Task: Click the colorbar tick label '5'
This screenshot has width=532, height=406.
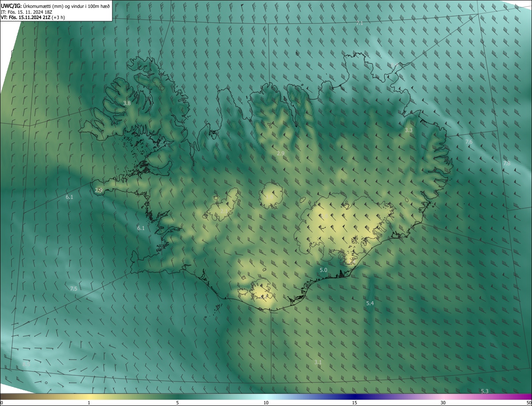Action: (x=177, y=403)
